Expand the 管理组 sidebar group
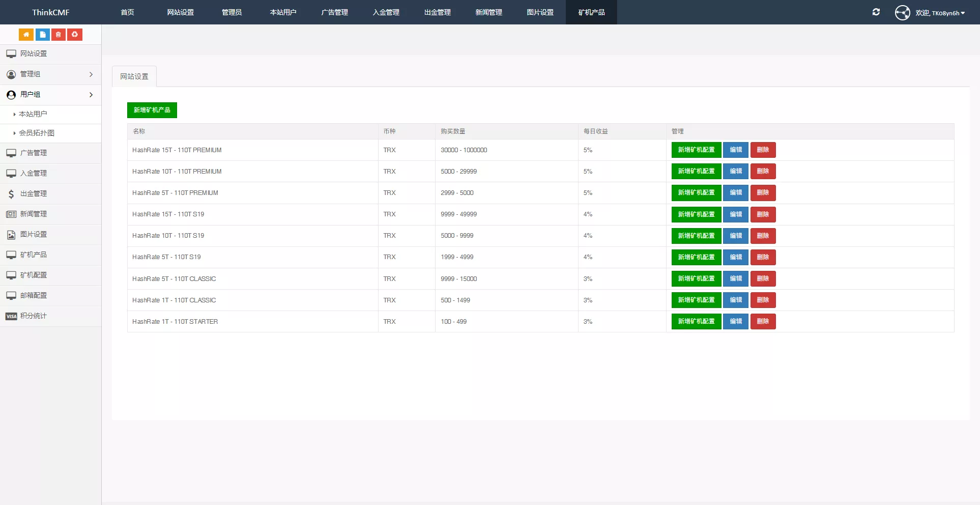The image size is (980, 505). pos(50,74)
